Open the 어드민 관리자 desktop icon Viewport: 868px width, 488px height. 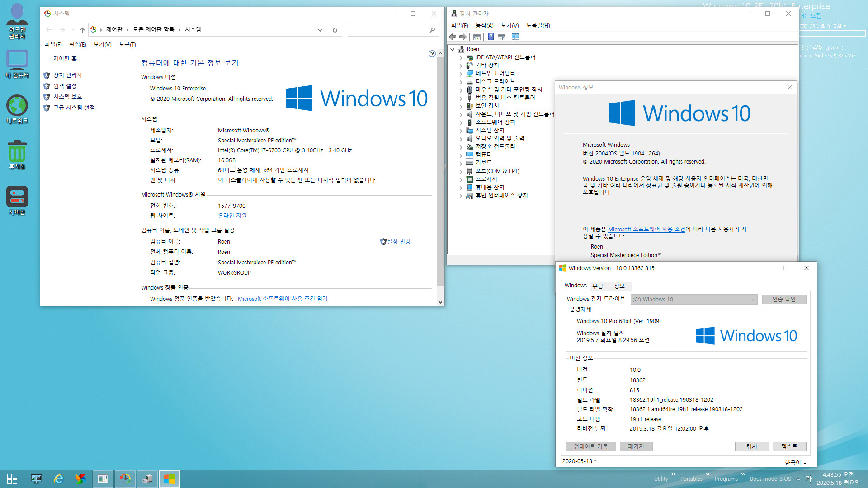coord(17,21)
